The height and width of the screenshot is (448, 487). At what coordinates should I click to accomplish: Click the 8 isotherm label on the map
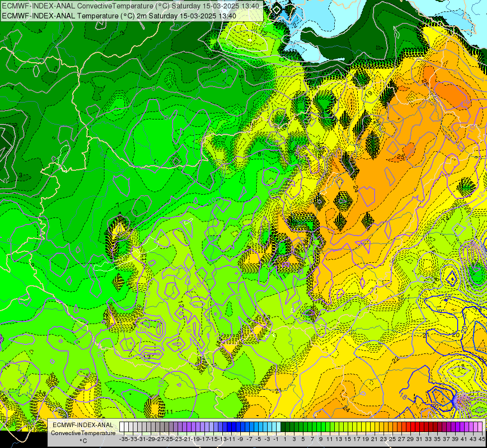259,154
